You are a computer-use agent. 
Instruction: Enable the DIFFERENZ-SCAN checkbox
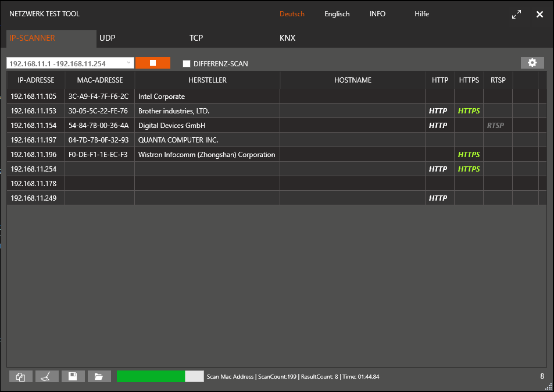(x=187, y=63)
